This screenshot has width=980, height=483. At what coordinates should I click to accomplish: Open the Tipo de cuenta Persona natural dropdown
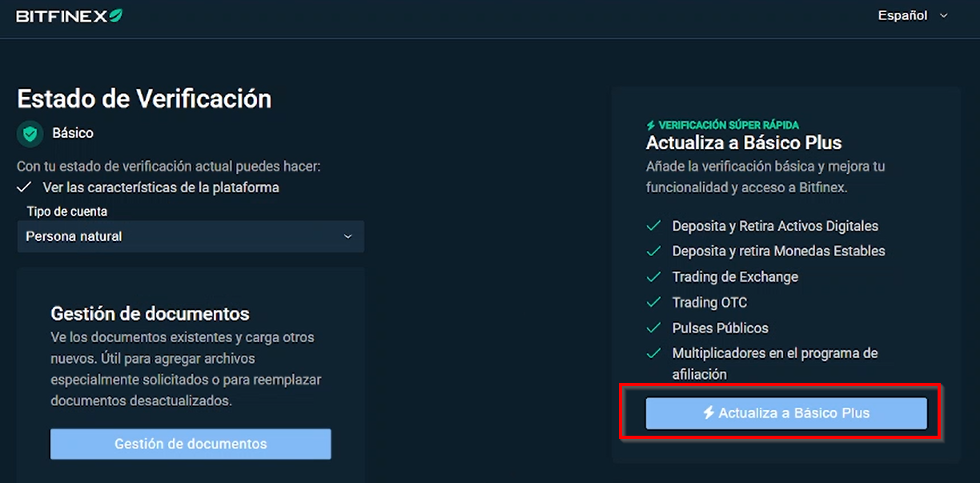click(191, 236)
